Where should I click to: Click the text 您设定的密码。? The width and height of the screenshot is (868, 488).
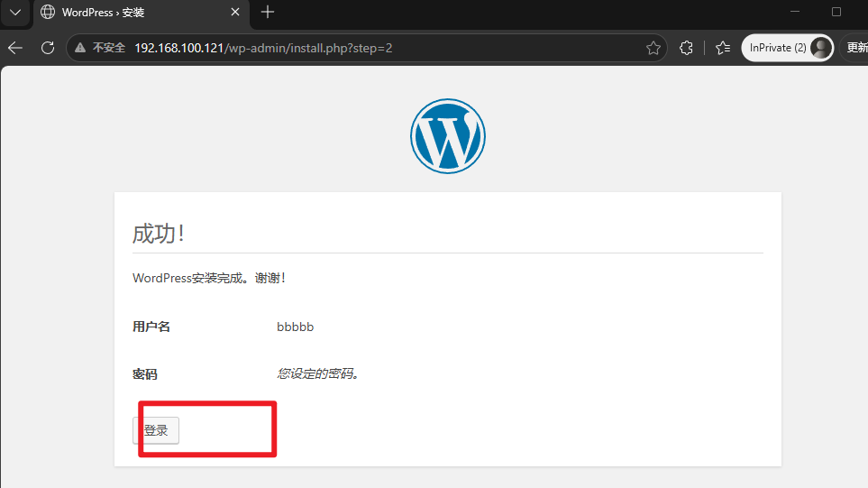[x=318, y=374]
